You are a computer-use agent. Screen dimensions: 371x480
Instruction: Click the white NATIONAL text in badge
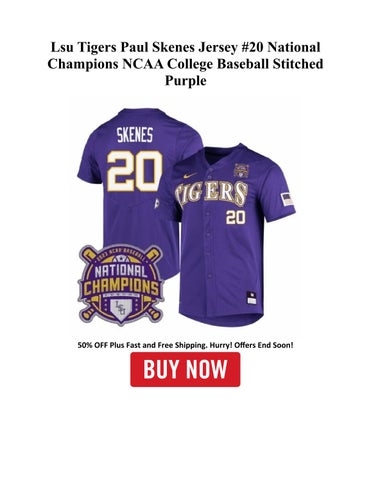click(121, 271)
